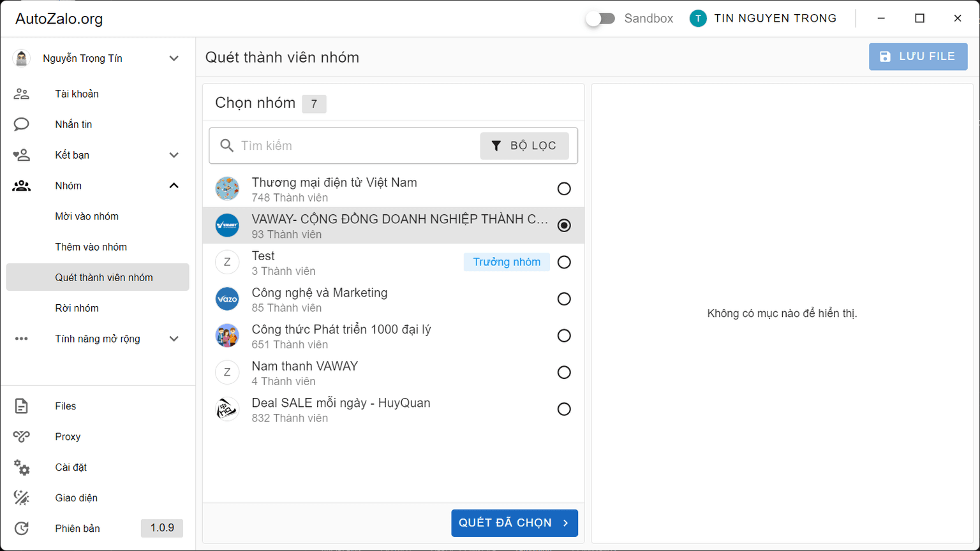Open the Nguyễn Trọng Tín account dropdown
Image resolution: width=980 pixels, height=551 pixels.
click(174, 58)
